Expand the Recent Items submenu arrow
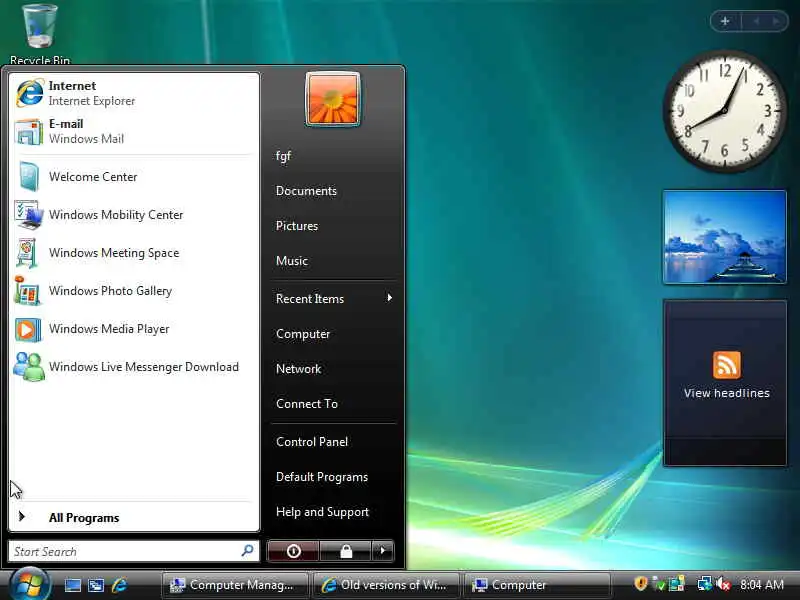 click(389, 298)
